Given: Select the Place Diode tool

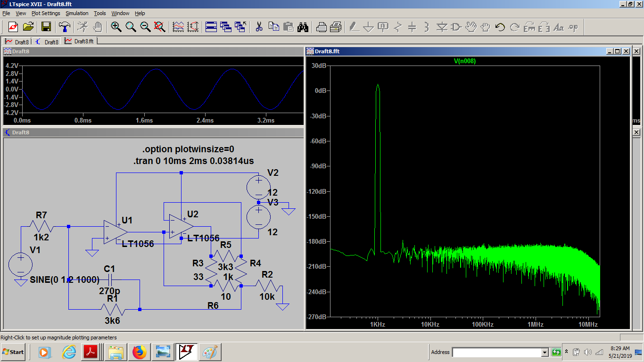Looking at the screenshot, I should click(x=442, y=26).
